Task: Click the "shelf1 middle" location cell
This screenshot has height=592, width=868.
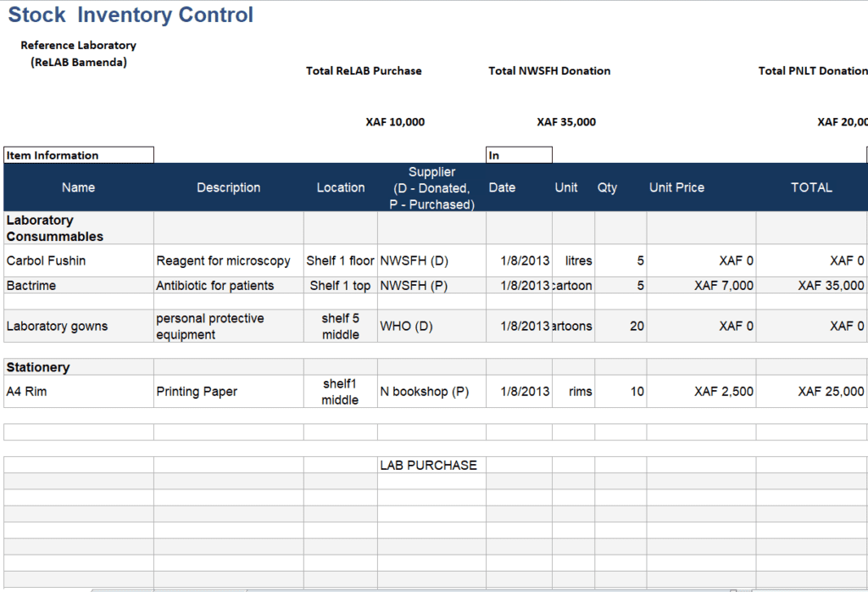Action: 341,392
